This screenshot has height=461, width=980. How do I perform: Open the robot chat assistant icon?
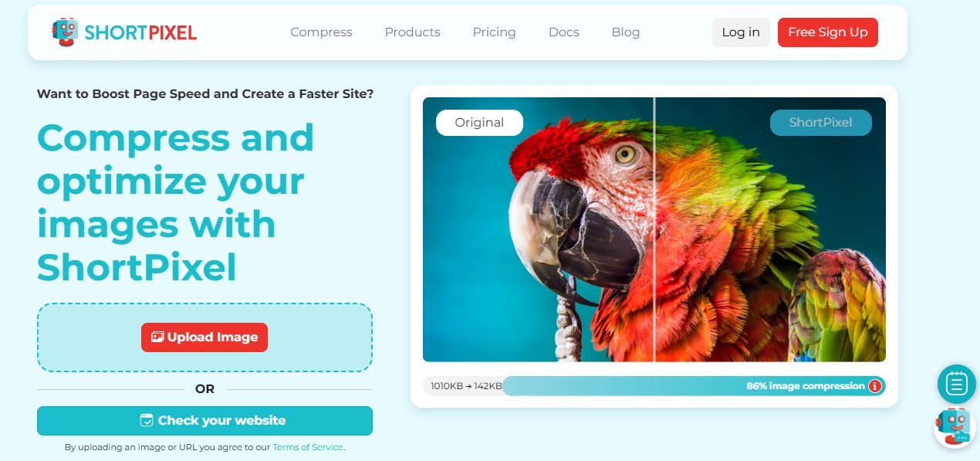[x=955, y=426]
